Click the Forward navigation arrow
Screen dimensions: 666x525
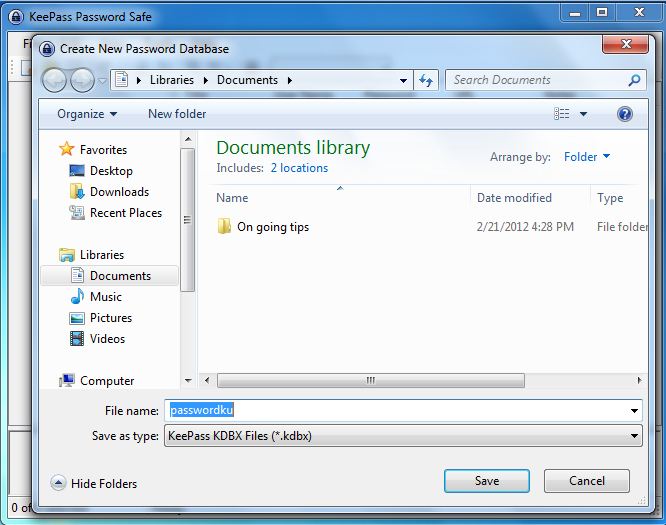coord(82,80)
